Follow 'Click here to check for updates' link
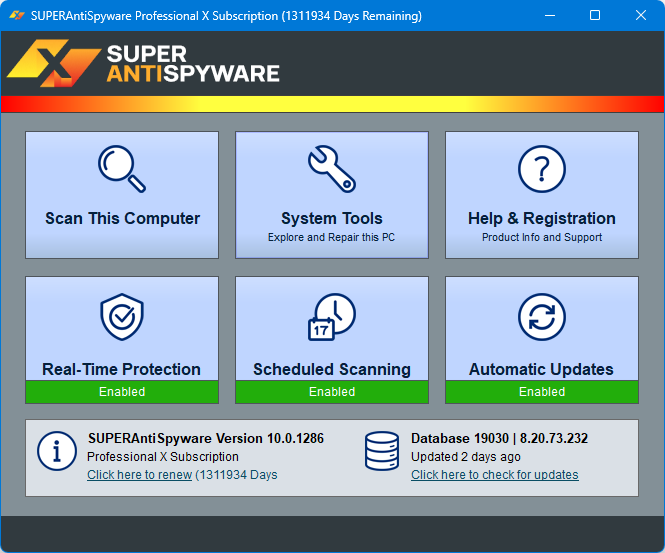This screenshot has width=665, height=553. 494,475
